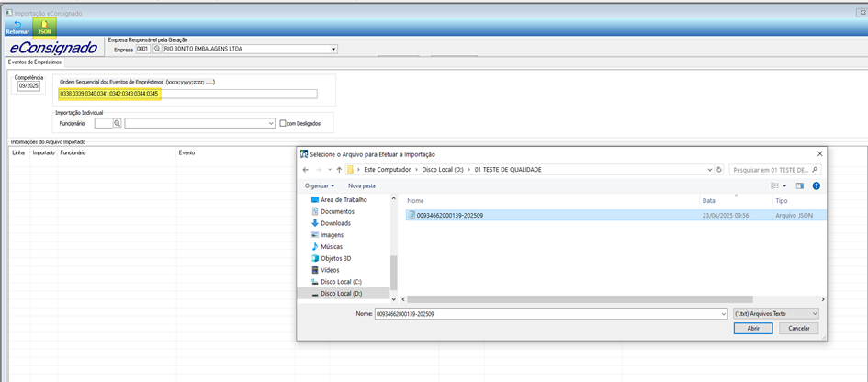Open the view options dropdown arrow
Image resolution: width=868 pixels, height=382 pixels.
(x=785, y=186)
